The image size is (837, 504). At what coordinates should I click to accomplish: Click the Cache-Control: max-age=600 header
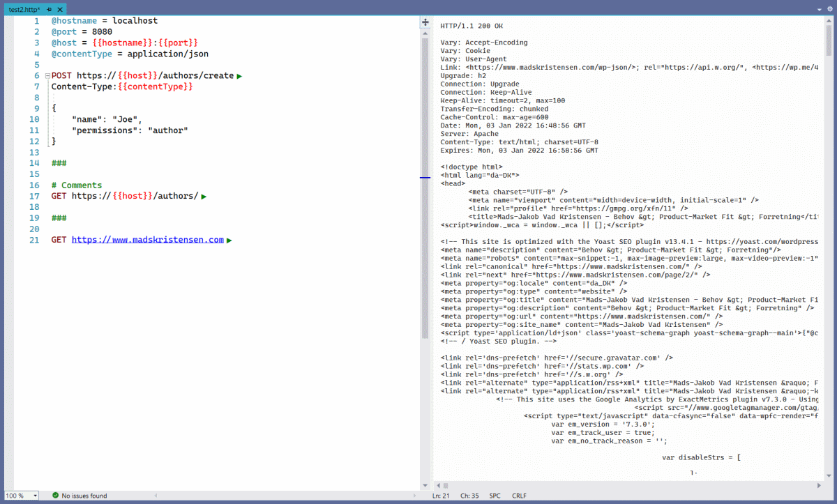495,117
